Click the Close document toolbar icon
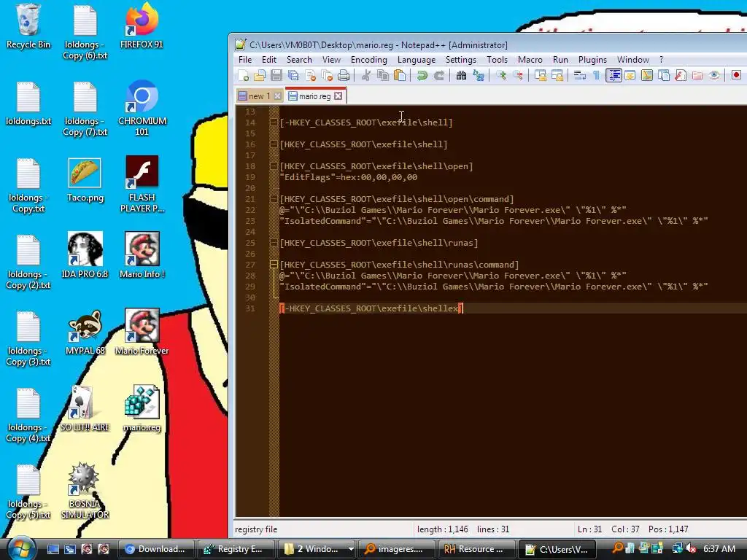Screen dimensions: 747x560 coord(310,75)
